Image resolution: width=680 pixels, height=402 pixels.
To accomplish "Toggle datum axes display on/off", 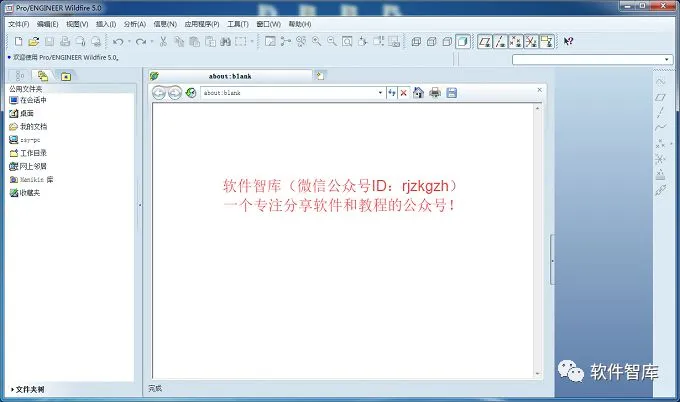I will [x=500, y=42].
